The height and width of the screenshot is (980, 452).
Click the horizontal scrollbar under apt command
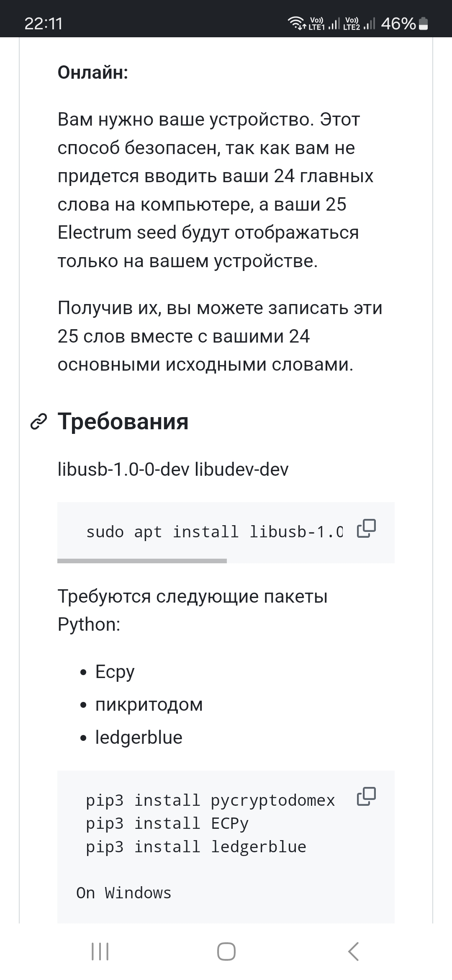point(142,561)
